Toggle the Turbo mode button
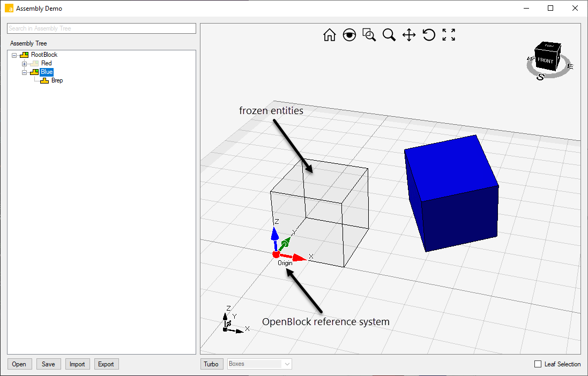 coord(211,364)
